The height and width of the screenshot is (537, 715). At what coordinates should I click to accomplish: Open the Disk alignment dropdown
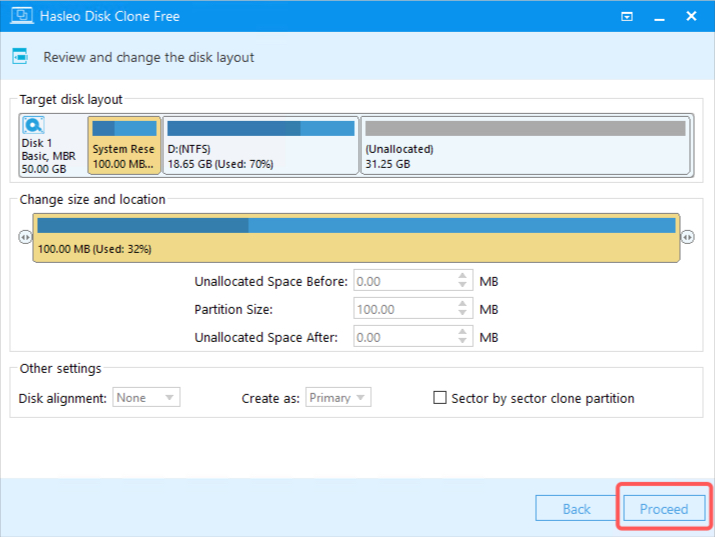146,398
